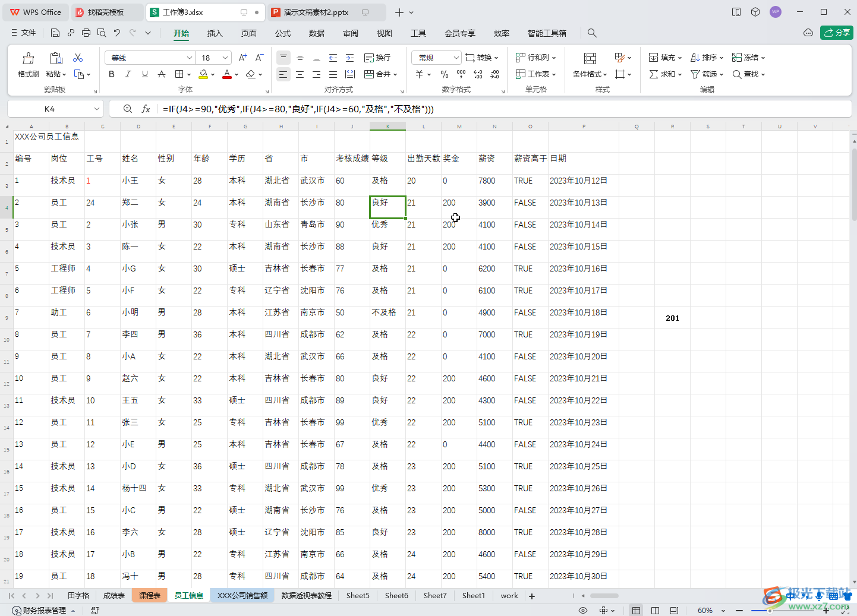Image resolution: width=857 pixels, height=616 pixels.
Task: Expand the Sort (排序) dropdown
Action: (x=721, y=58)
